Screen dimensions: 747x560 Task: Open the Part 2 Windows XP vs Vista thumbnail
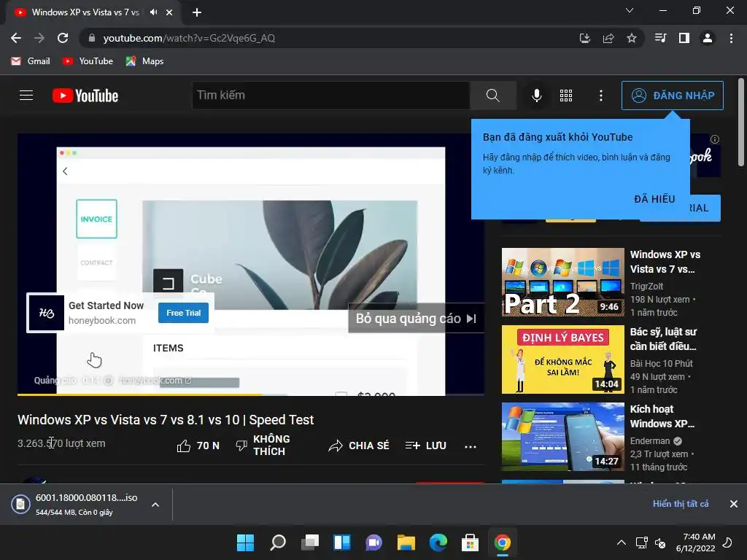pyautogui.click(x=562, y=282)
